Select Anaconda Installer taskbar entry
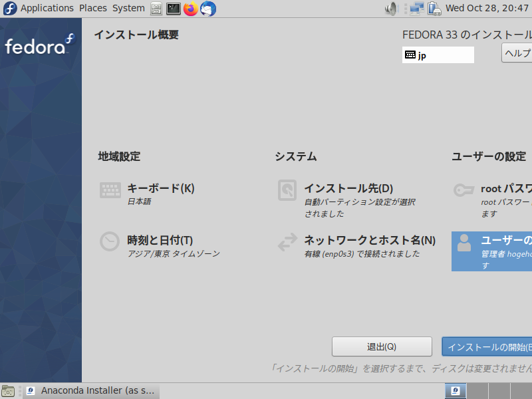Screen dimensions: 532x399 click(91, 390)
